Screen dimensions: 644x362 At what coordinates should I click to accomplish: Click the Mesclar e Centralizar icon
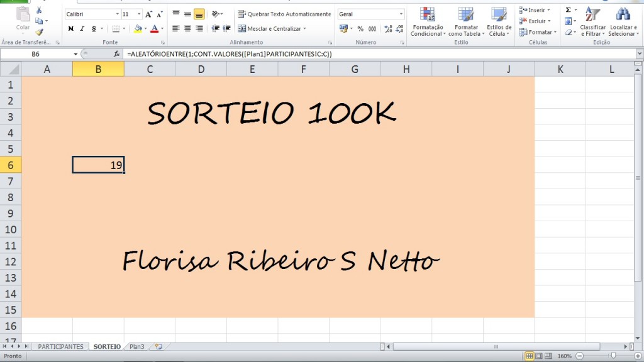coord(243,28)
